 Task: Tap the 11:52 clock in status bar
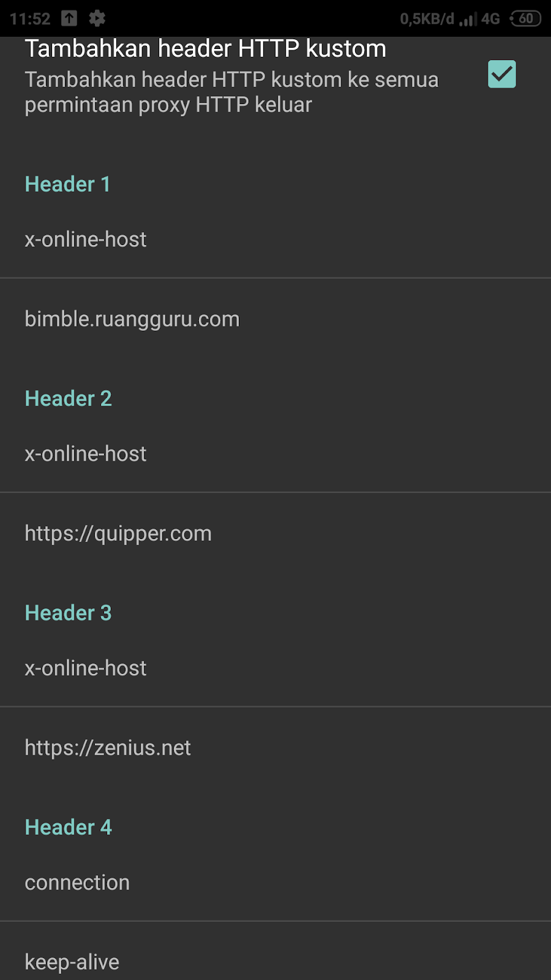point(30,19)
